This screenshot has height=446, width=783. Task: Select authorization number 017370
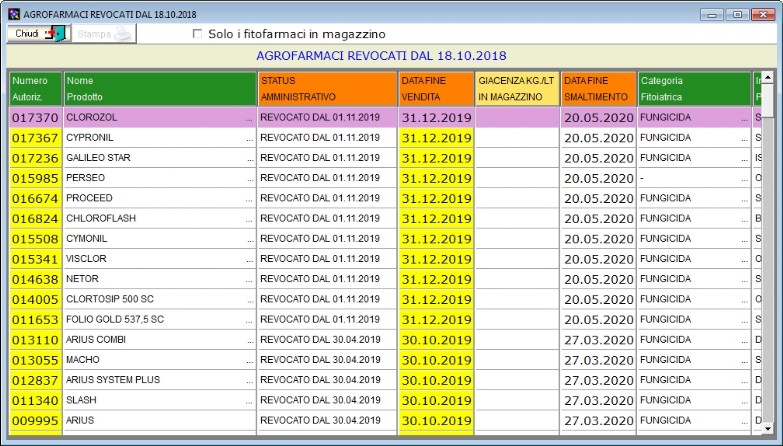click(x=35, y=118)
